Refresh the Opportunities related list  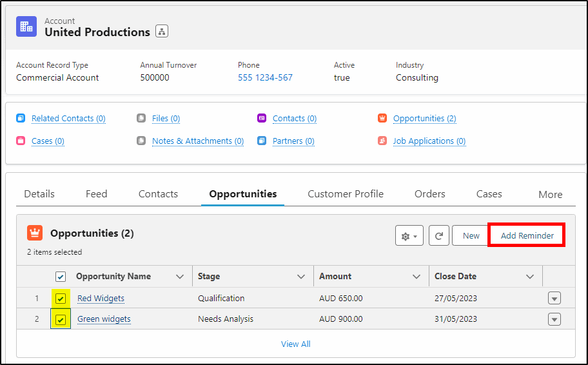coord(438,236)
